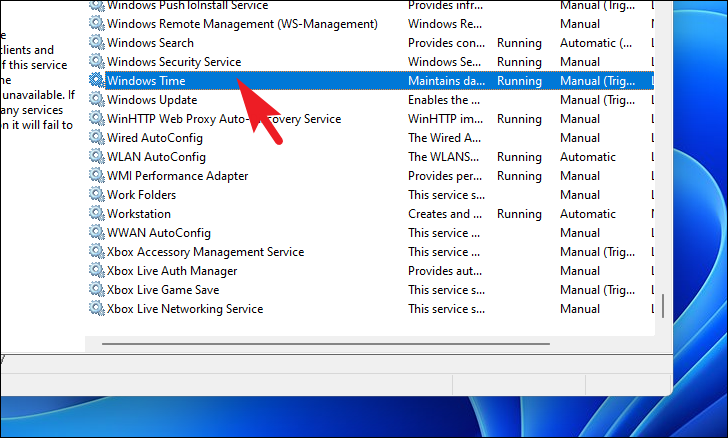Select the Xbox Live Networking Service name
Screen dimensions: 728x438
[185, 309]
